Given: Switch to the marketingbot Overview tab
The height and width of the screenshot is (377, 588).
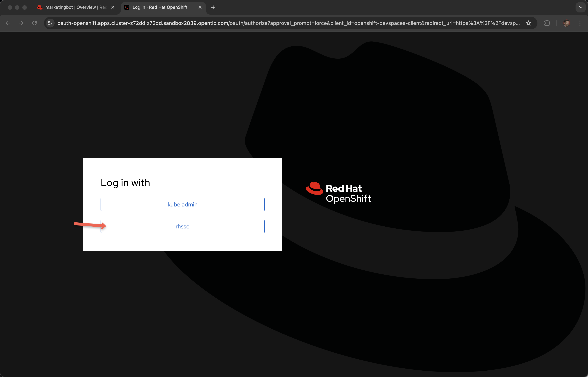Looking at the screenshot, I should (x=73, y=7).
